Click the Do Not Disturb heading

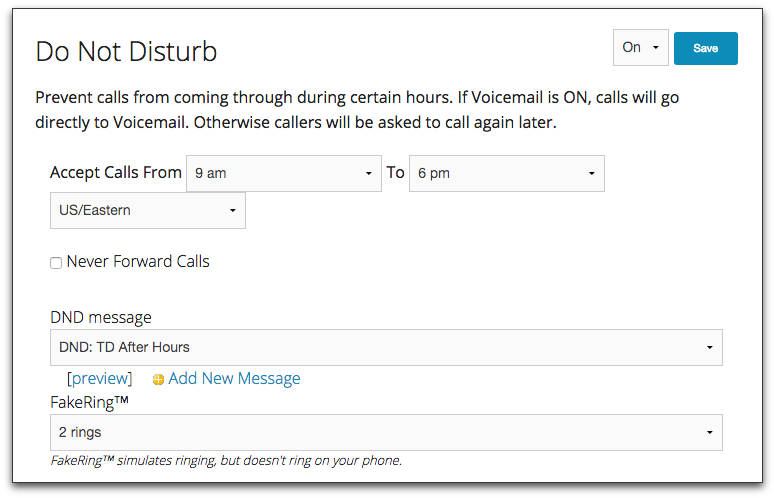(x=126, y=51)
